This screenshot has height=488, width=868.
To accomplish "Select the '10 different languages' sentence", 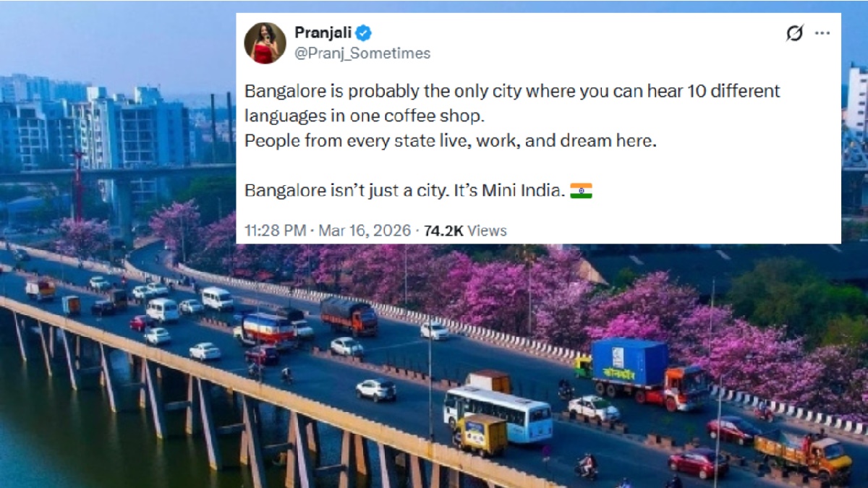I will pyautogui.click(x=513, y=103).
